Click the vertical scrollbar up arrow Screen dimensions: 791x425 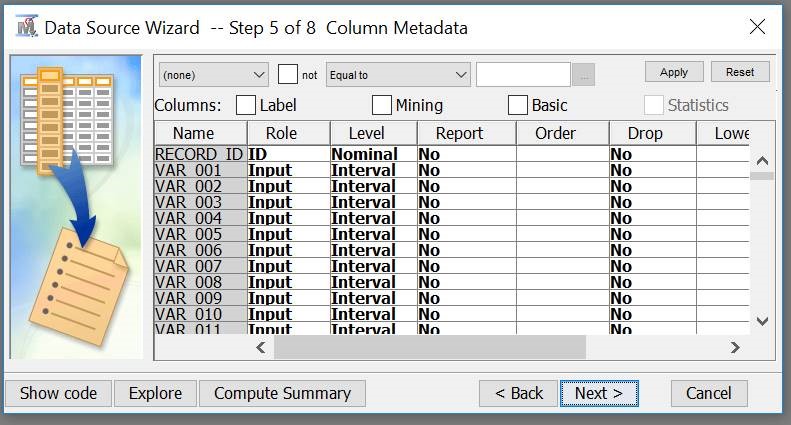[762, 161]
